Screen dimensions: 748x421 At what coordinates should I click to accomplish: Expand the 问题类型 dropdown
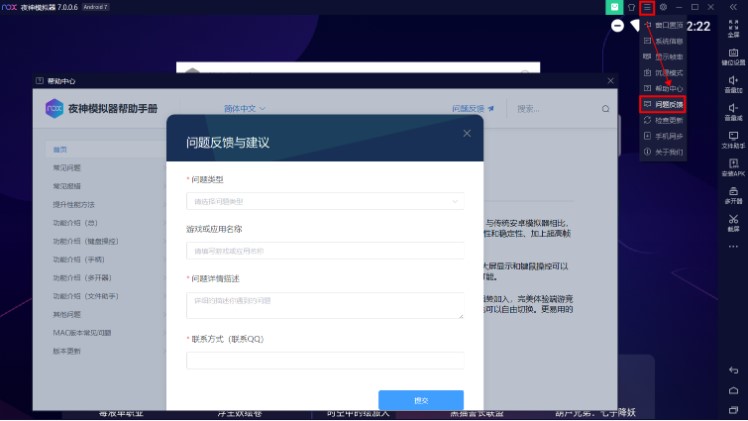324,201
